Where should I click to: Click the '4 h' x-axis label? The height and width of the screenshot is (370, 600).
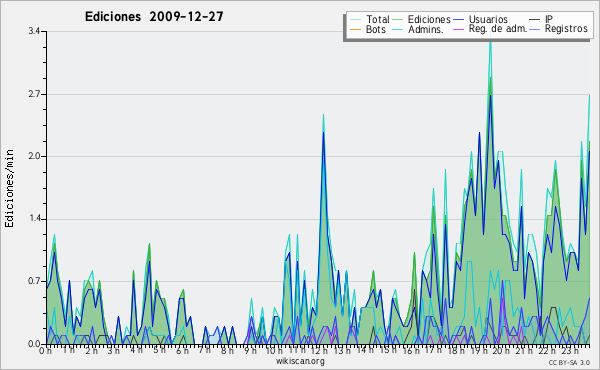click(137, 350)
